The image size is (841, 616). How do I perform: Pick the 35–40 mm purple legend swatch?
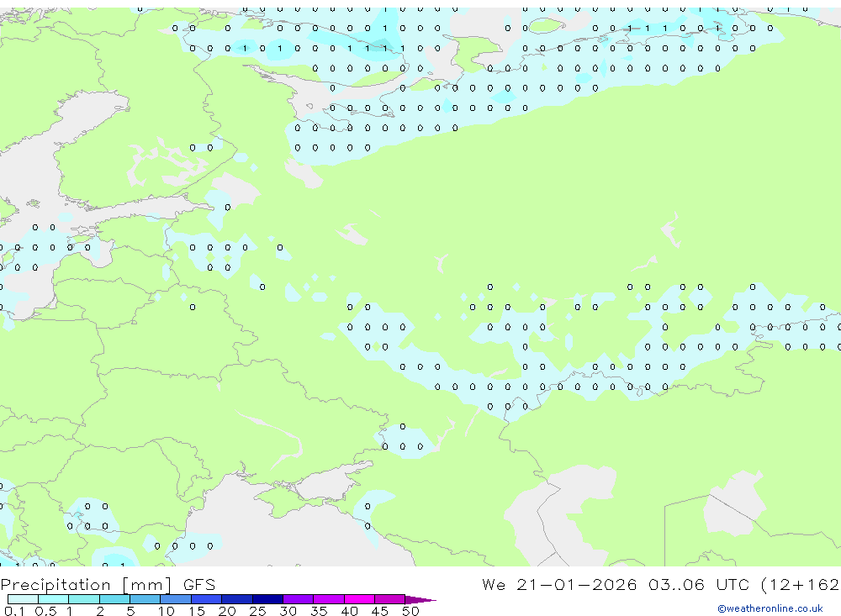(329, 599)
